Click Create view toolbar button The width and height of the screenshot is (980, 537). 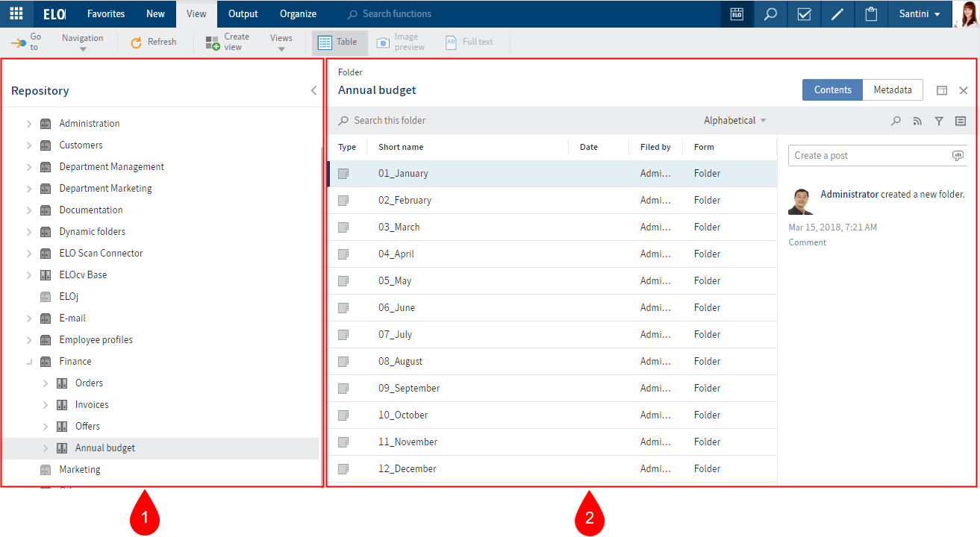[x=228, y=43]
